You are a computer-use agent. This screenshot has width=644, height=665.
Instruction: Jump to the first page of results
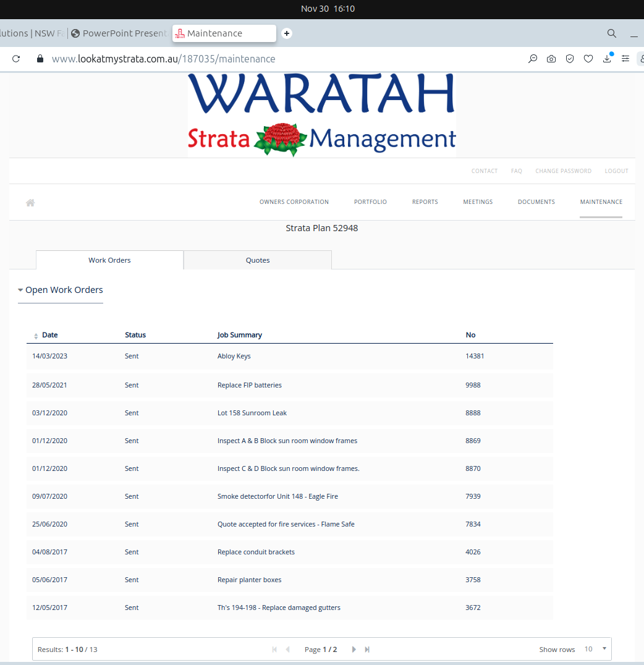(x=274, y=650)
